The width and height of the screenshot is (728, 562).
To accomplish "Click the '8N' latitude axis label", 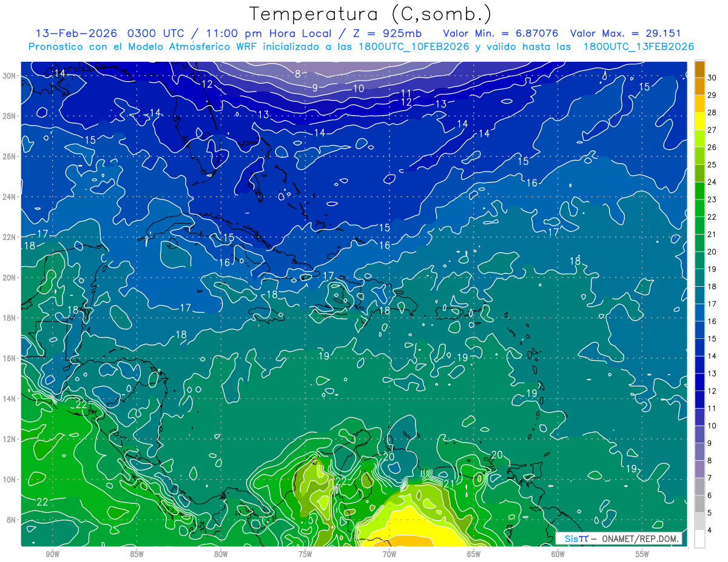I will pos(12,520).
